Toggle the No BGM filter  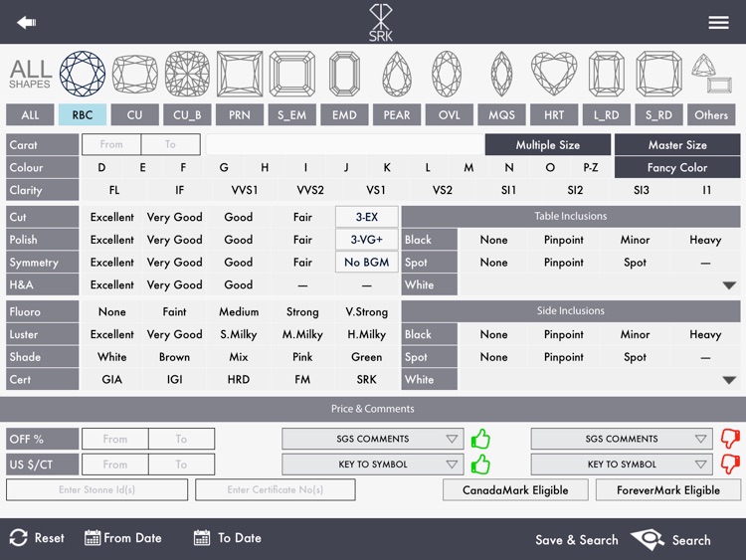coord(367,263)
